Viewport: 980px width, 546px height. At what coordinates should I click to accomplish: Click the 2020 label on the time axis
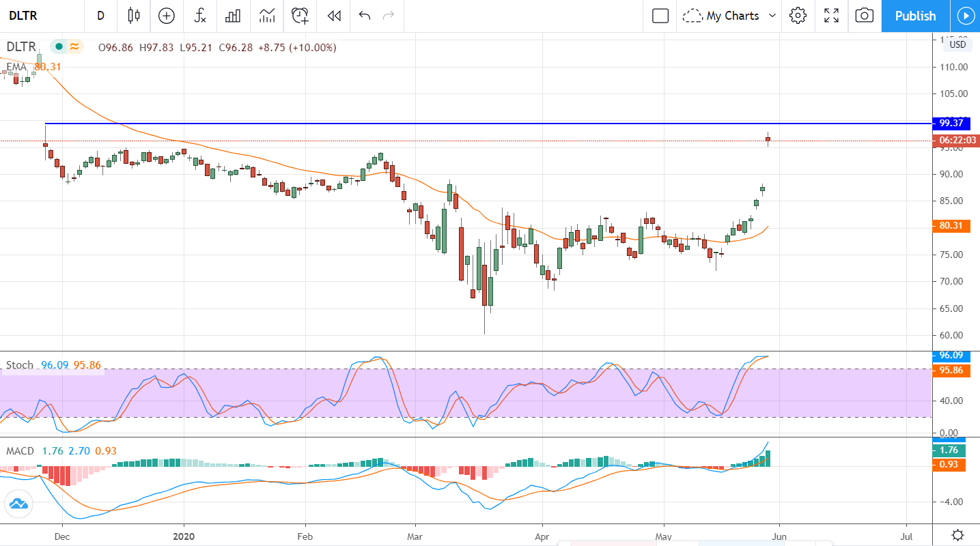(x=184, y=536)
